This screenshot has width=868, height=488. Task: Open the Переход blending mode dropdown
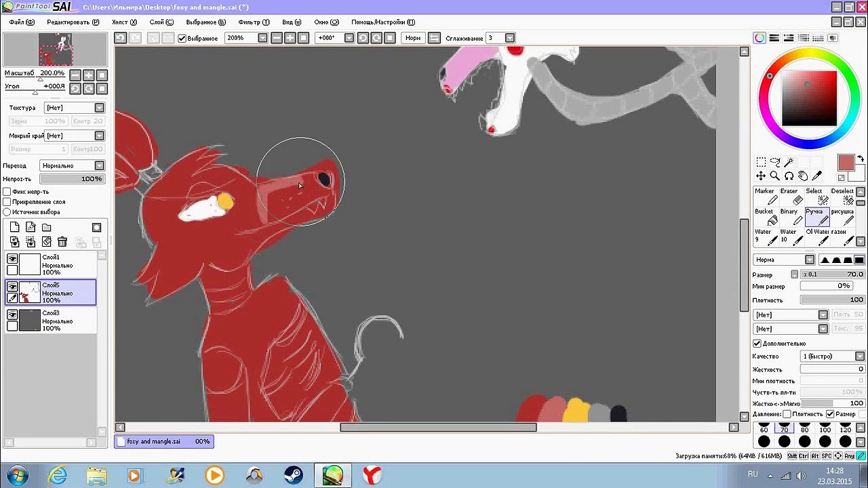tap(72, 165)
